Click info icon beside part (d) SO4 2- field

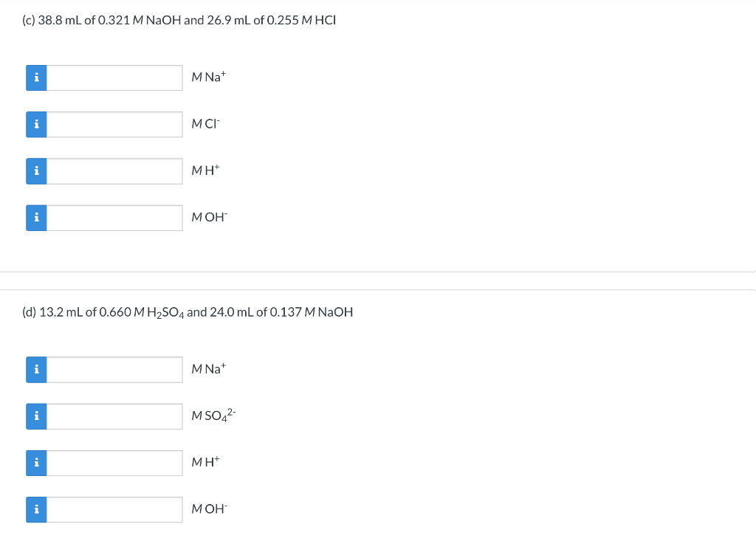pyautogui.click(x=36, y=416)
